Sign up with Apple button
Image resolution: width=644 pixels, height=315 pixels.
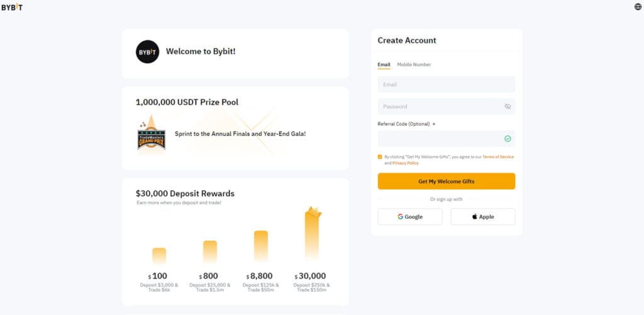(483, 216)
